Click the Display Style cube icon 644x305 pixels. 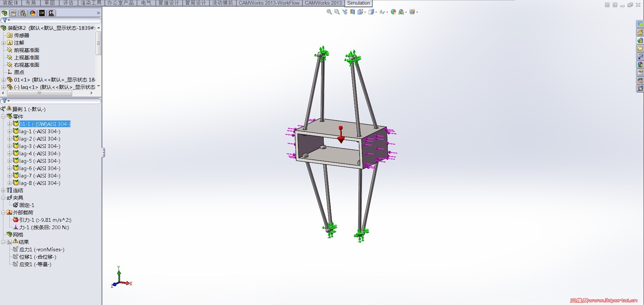[371, 12]
